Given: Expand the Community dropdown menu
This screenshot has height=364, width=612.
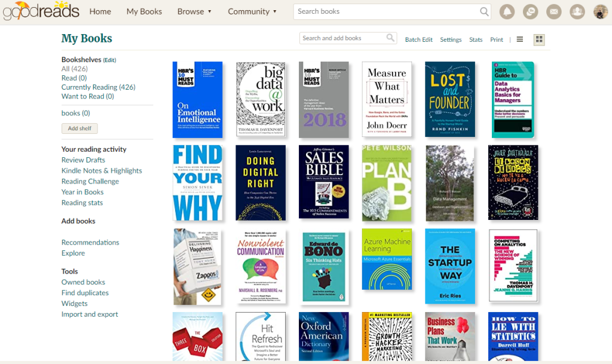Looking at the screenshot, I should point(252,12).
